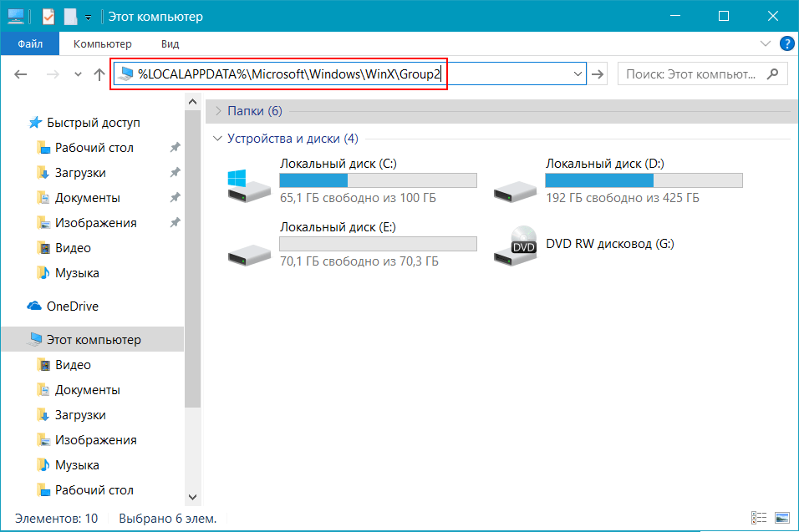Expand the Папки (6) group
The width and height of the screenshot is (799, 532).
pos(218,111)
